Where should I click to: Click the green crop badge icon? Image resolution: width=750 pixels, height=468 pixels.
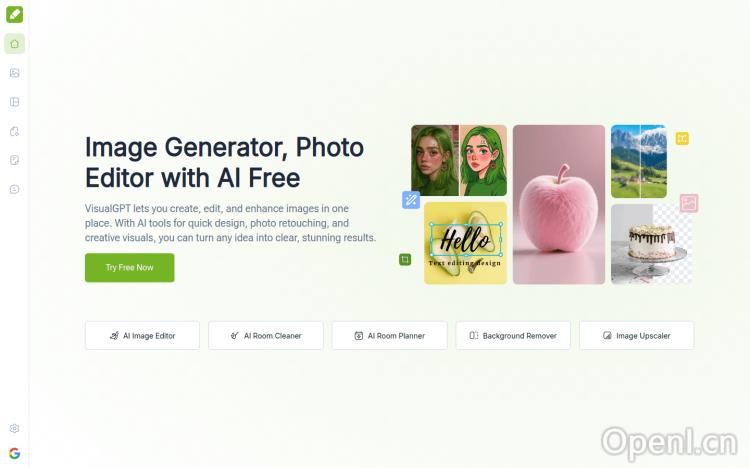click(405, 259)
